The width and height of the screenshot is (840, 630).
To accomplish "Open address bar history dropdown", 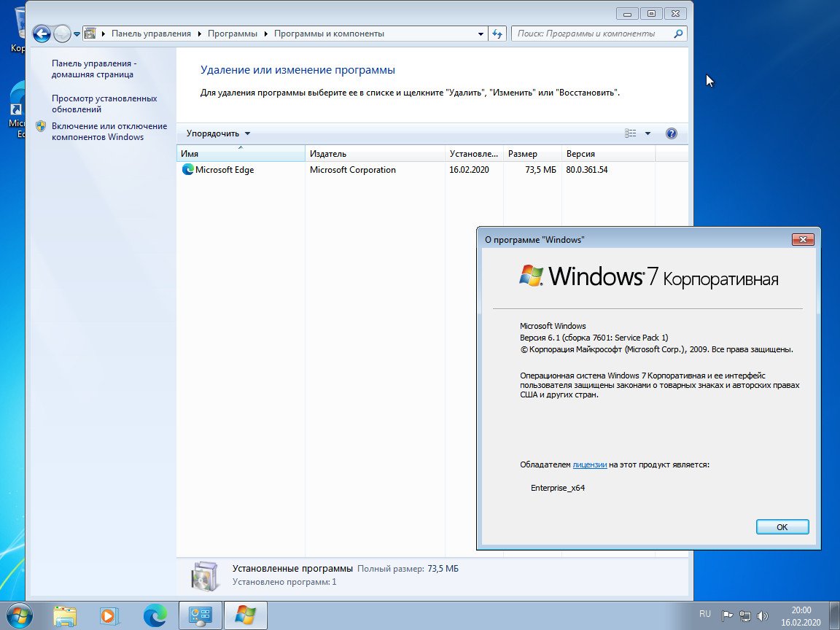I will tap(481, 34).
